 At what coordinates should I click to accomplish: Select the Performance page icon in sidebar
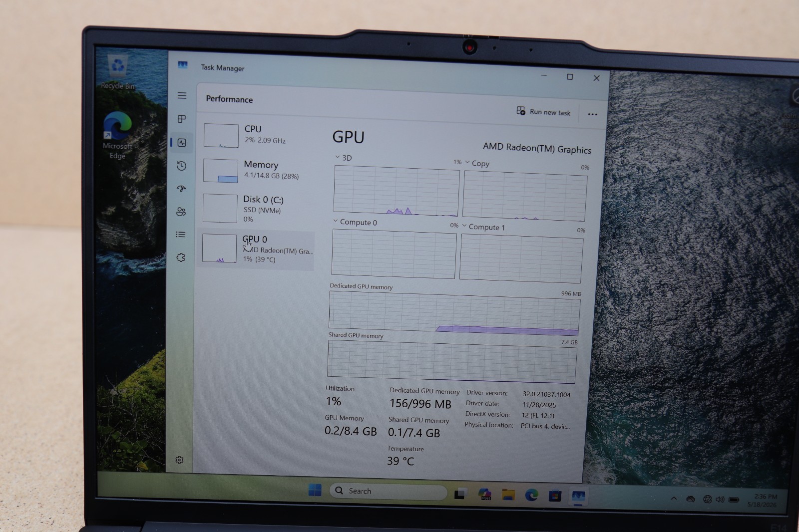(182, 143)
